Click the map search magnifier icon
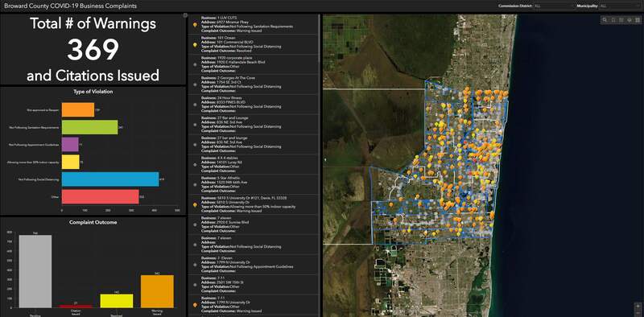644x317 pixels. click(x=605, y=19)
